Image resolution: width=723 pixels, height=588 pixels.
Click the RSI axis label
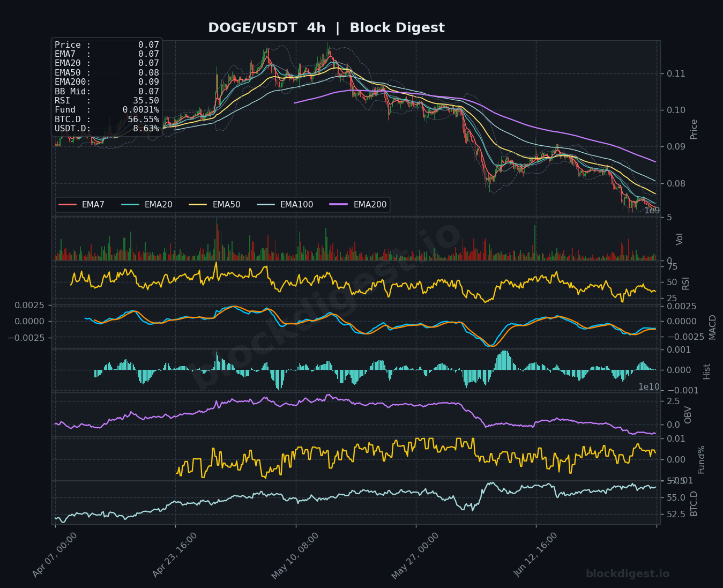(686, 283)
